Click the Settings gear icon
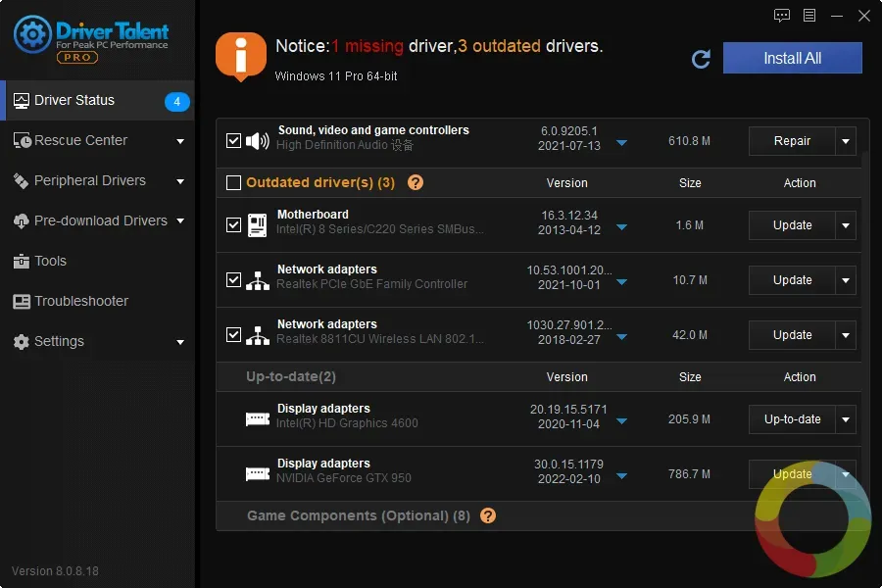The width and height of the screenshot is (882, 588). pyautogui.click(x=21, y=342)
